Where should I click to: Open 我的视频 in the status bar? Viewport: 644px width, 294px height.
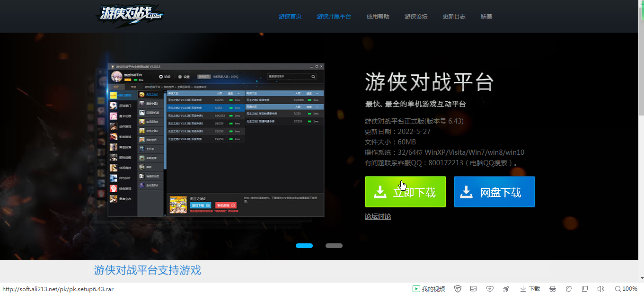click(429, 289)
